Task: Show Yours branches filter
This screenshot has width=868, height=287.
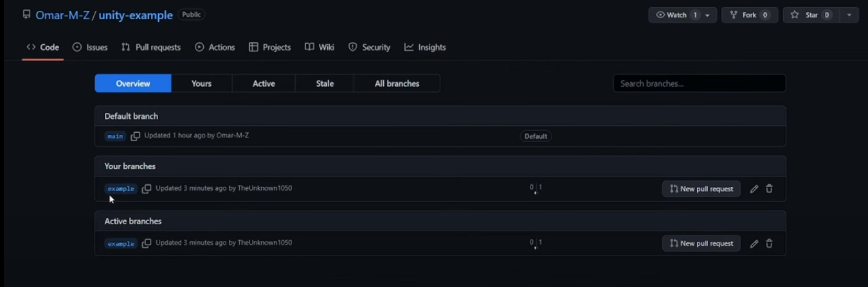Action: point(201,83)
